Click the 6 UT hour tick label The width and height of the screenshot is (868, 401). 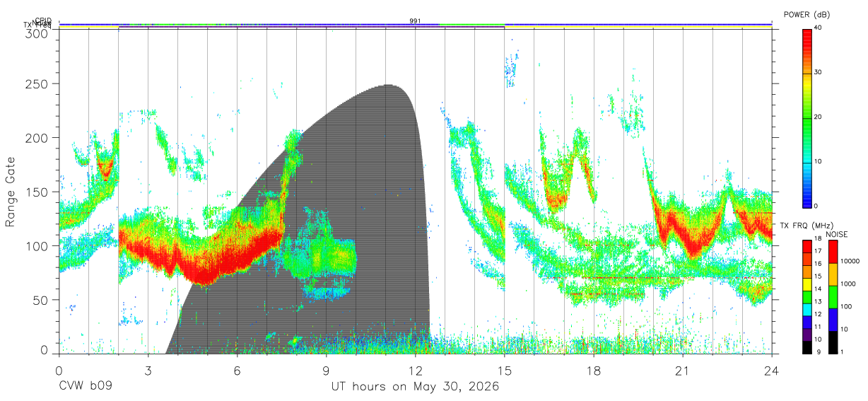click(237, 370)
